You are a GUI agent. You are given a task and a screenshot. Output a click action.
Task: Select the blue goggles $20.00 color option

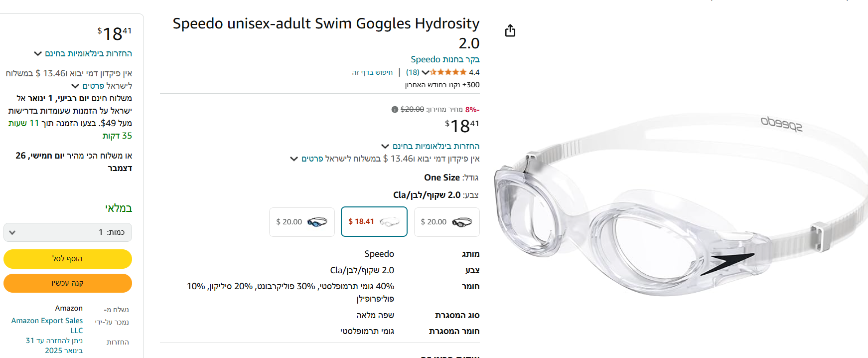coord(302,222)
